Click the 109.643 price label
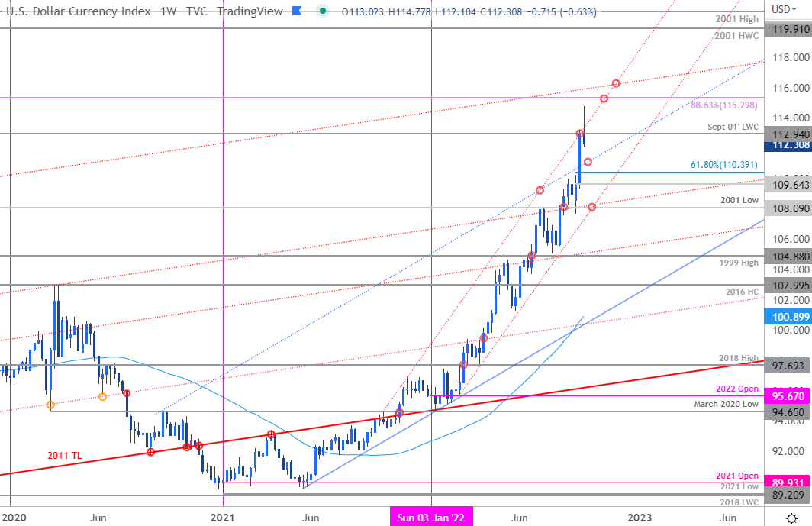This screenshot has height=526, width=812. (x=788, y=185)
